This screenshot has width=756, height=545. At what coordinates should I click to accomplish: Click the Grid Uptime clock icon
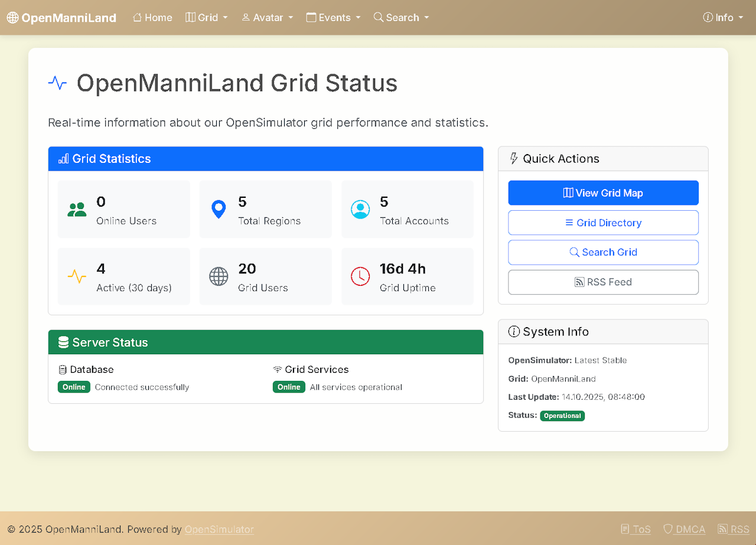[x=360, y=276]
